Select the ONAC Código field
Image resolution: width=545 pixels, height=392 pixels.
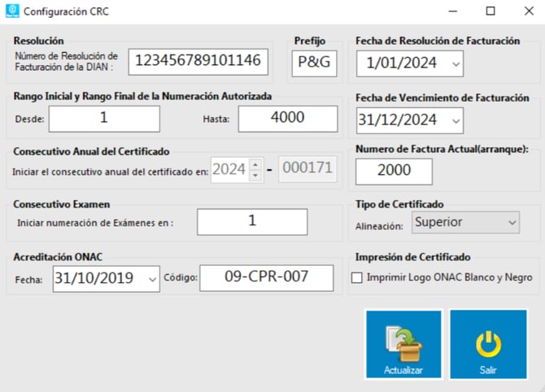pos(267,277)
